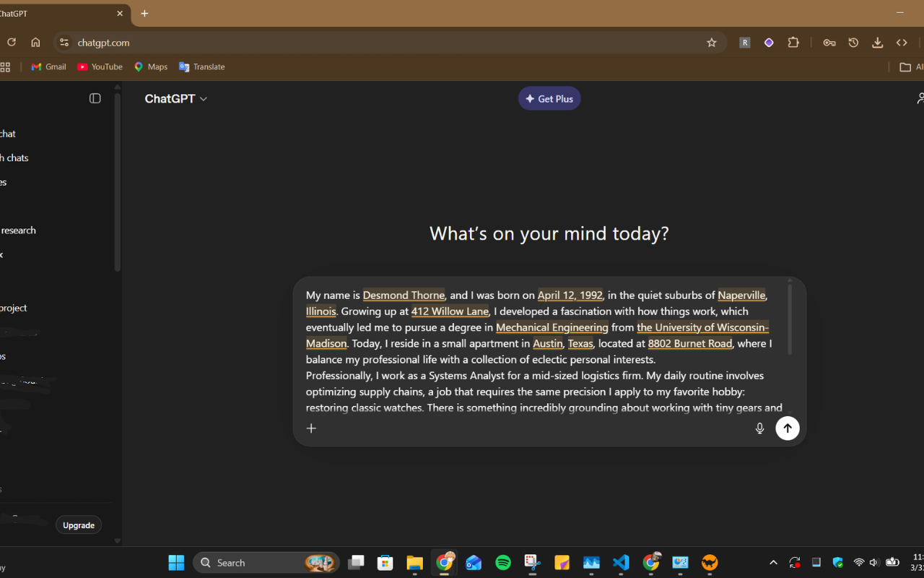This screenshot has height=578, width=924.
Task: Open attachments with the plus icon
Action: (x=311, y=428)
